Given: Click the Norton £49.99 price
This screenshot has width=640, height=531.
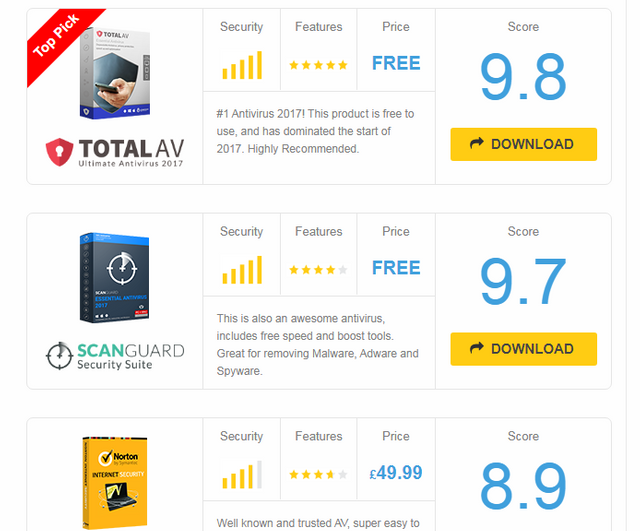Looking at the screenshot, I should [396, 473].
